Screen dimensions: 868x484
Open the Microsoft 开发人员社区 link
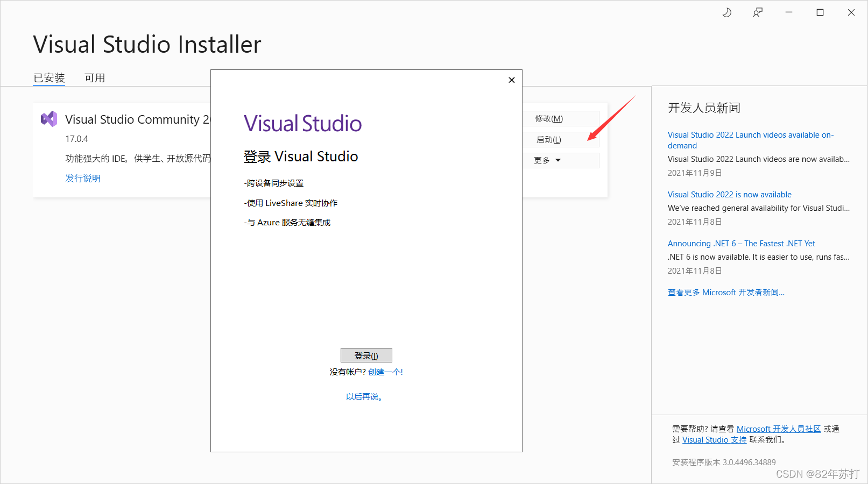coord(778,429)
